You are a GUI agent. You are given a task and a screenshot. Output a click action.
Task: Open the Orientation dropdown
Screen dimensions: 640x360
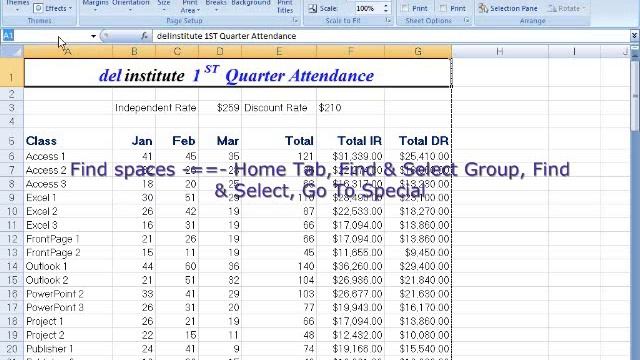pos(131,5)
